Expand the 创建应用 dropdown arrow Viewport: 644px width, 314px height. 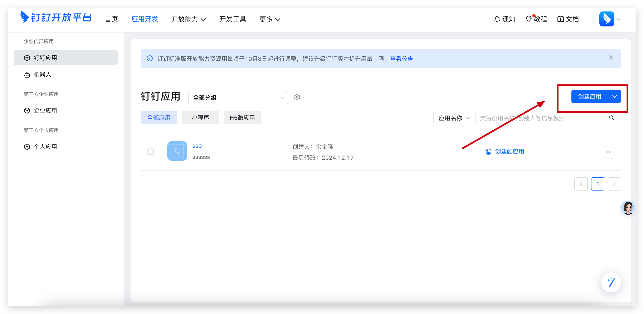click(614, 97)
